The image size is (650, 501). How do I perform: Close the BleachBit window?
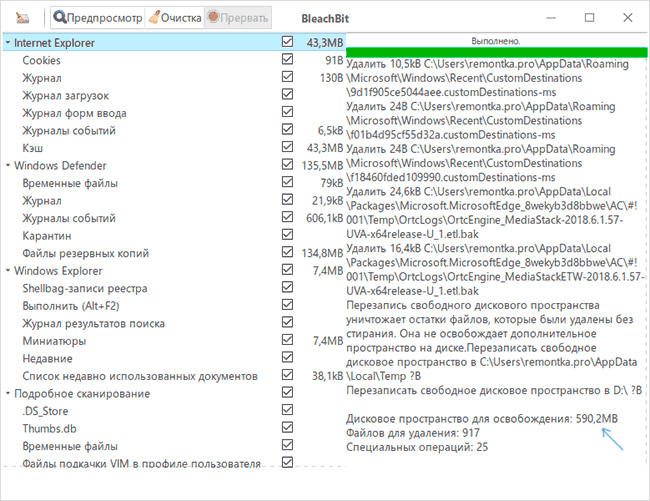(628, 18)
